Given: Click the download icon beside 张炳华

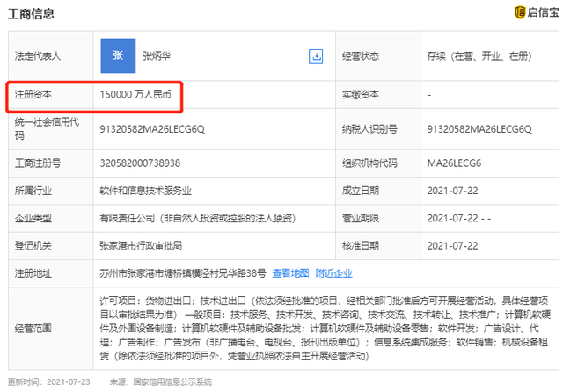Looking at the screenshot, I should click(316, 56).
